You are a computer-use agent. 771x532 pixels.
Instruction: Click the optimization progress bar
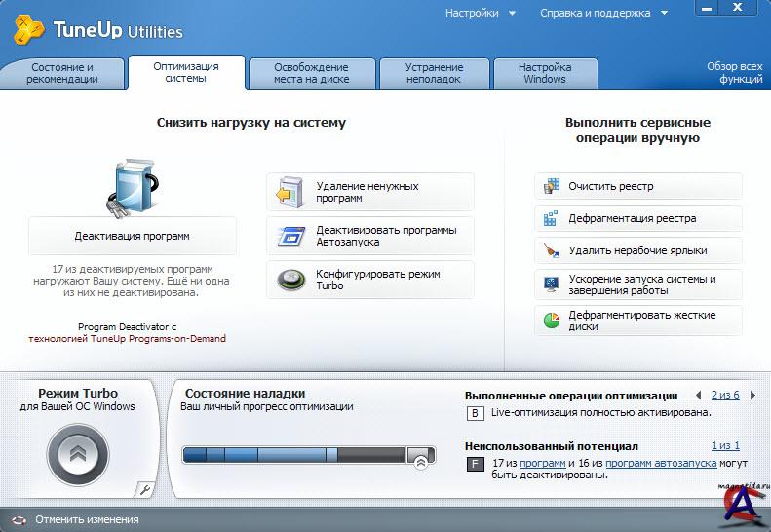(308, 455)
